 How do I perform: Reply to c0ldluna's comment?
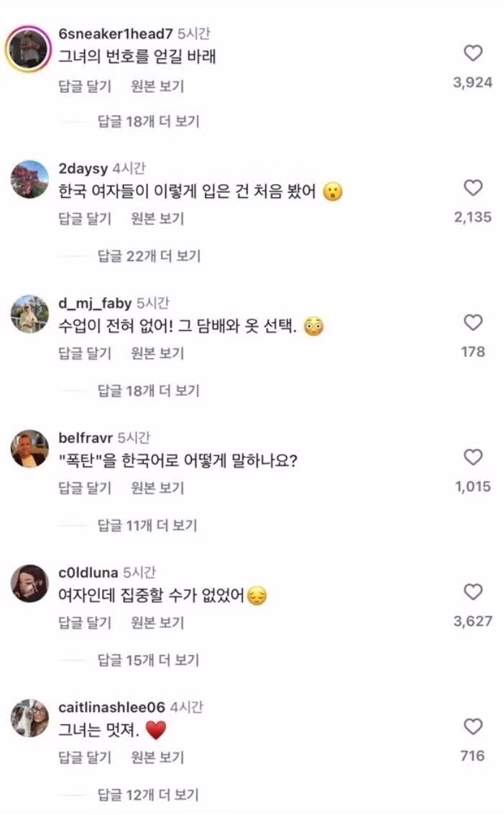(85, 622)
